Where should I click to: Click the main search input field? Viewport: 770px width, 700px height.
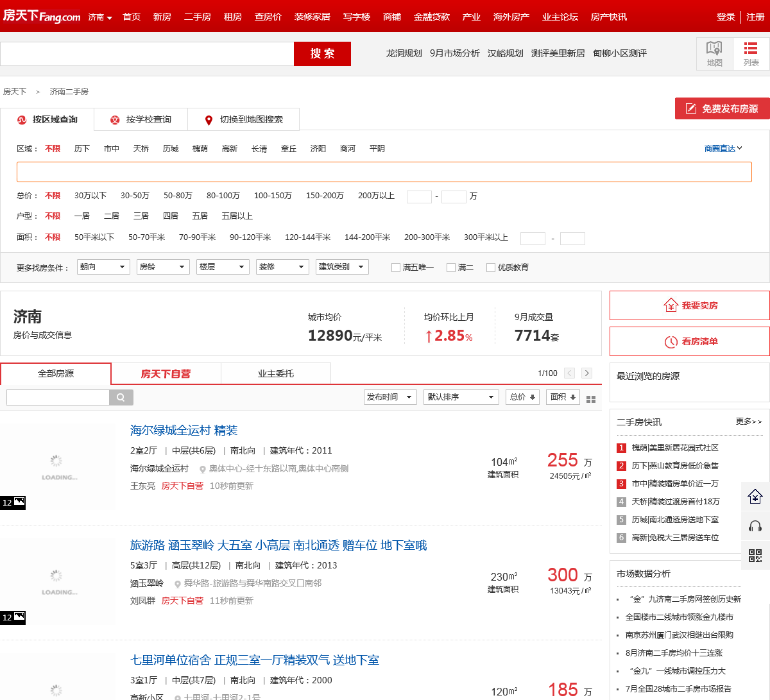click(x=147, y=54)
